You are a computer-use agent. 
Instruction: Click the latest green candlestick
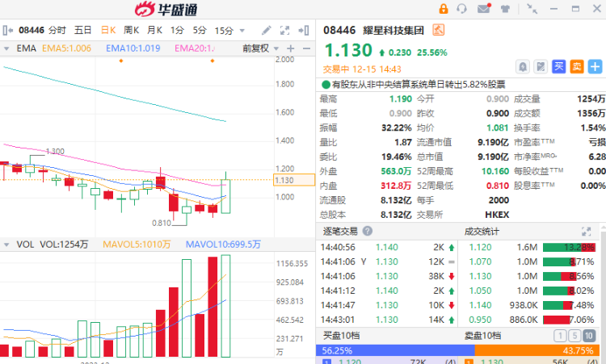coord(225,192)
